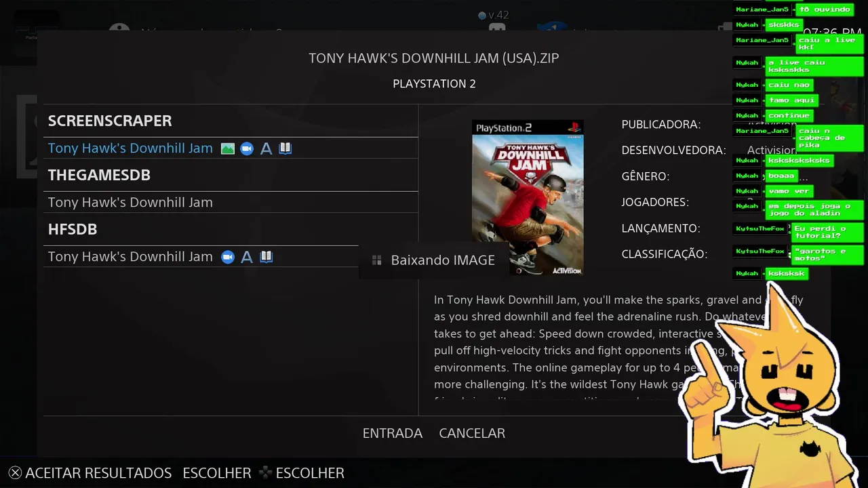Click the Tony Hawk's Downhill Jam cover art

[x=528, y=198]
